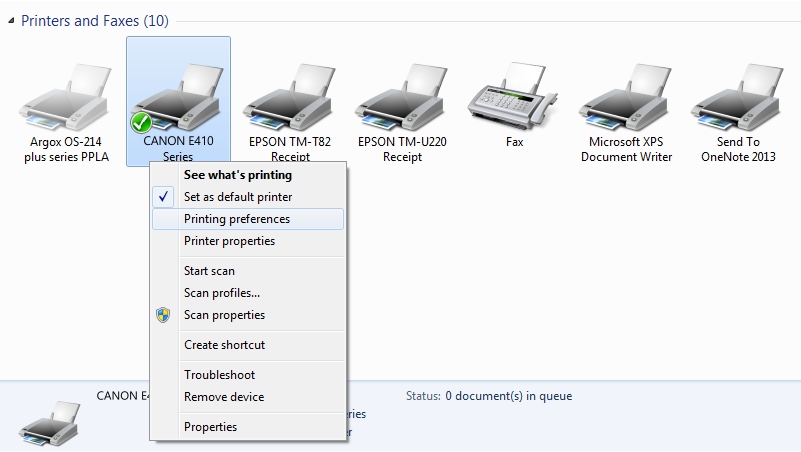
Task: Run Troubleshoot from the context menu
Action: click(219, 375)
